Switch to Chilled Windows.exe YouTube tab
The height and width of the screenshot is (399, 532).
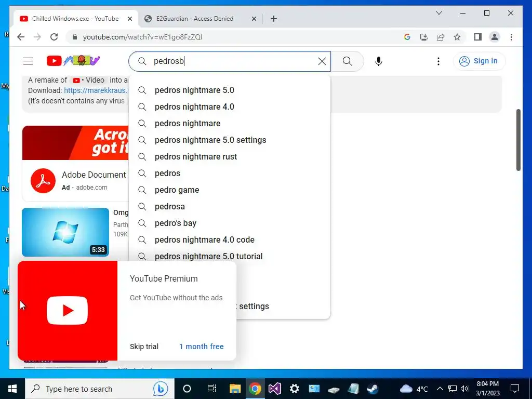(x=76, y=19)
